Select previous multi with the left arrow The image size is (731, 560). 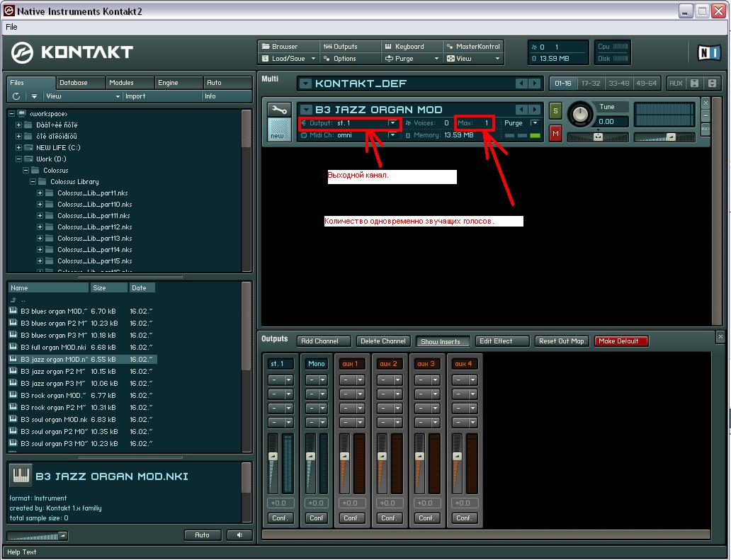pyautogui.click(x=521, y=84)
